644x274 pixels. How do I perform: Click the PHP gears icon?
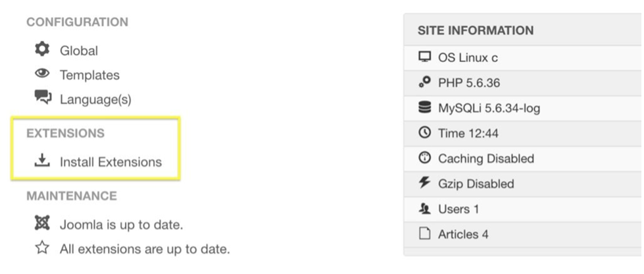[424, 82]
